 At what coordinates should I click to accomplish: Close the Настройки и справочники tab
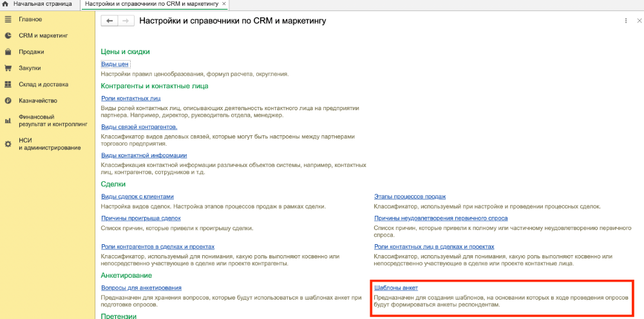pyautogui.click(x=223, y=4)
